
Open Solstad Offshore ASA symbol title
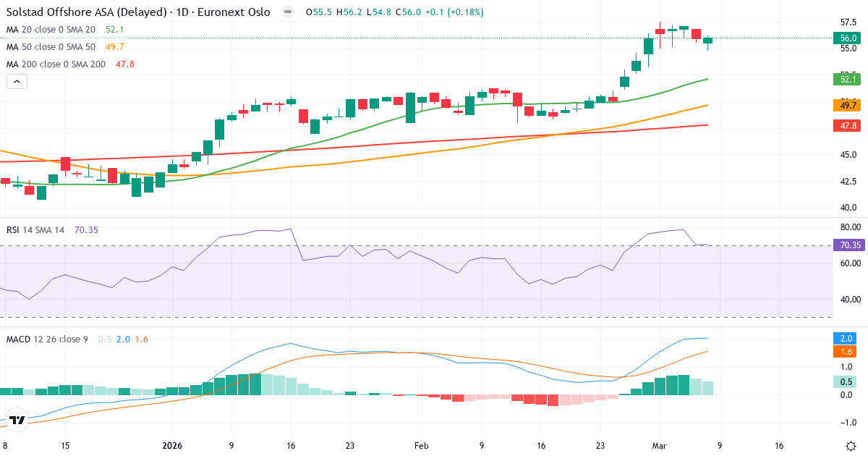138,12
